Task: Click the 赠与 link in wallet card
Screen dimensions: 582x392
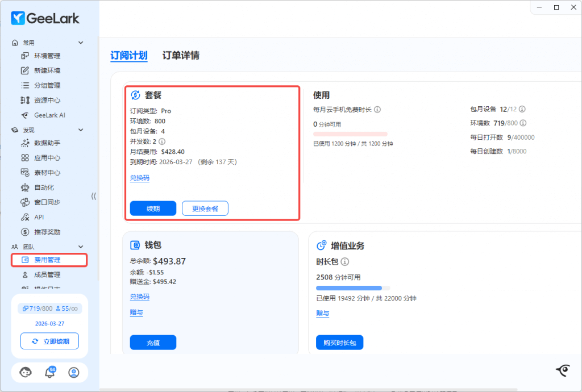Action: [136, 312]
